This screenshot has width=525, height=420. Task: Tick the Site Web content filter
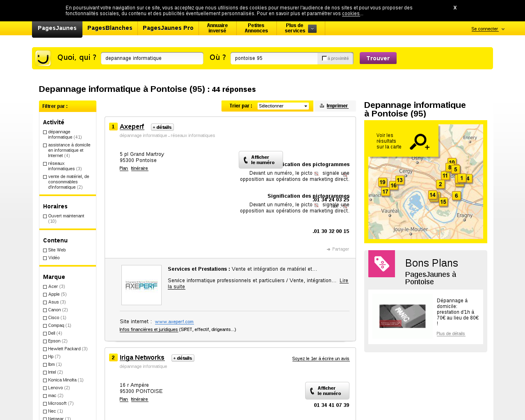coord(45,250)
